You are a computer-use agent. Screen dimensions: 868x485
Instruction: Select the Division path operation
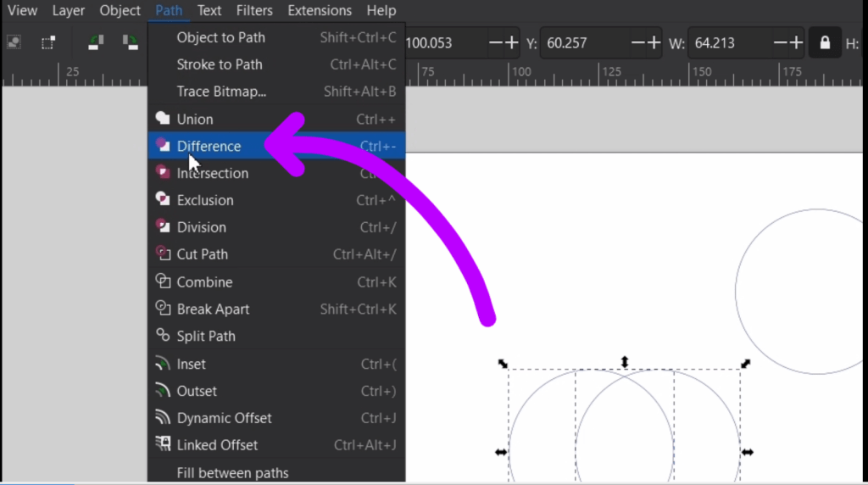coord(201,228)
